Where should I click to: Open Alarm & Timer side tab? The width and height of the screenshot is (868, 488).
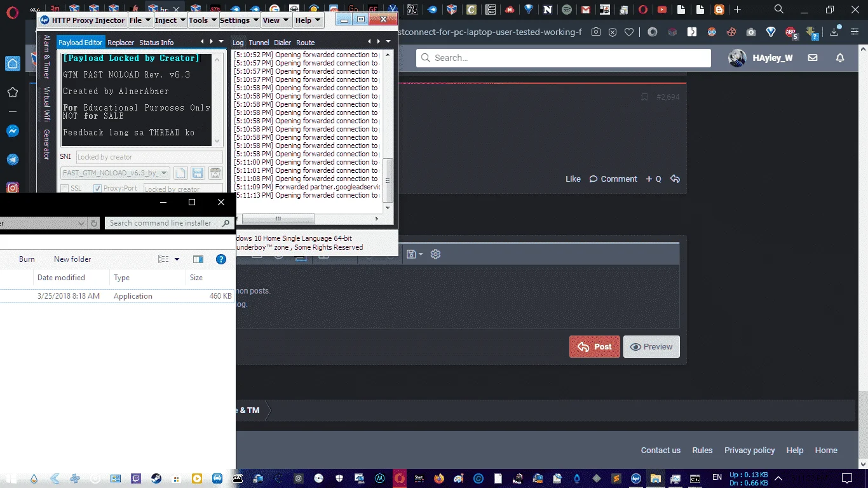pyautogui.click(x=46, y=57)
